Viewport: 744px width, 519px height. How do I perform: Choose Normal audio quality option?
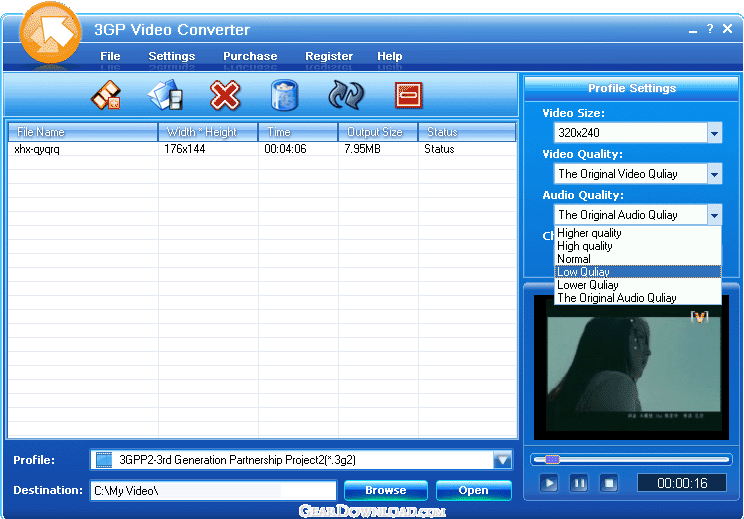638,259
